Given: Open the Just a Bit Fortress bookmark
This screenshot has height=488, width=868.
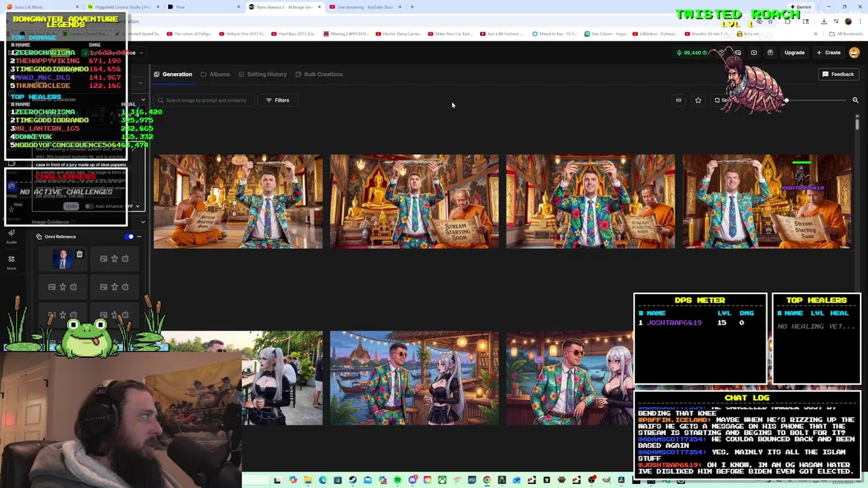Looking at the screenshot, I should 502,33.
